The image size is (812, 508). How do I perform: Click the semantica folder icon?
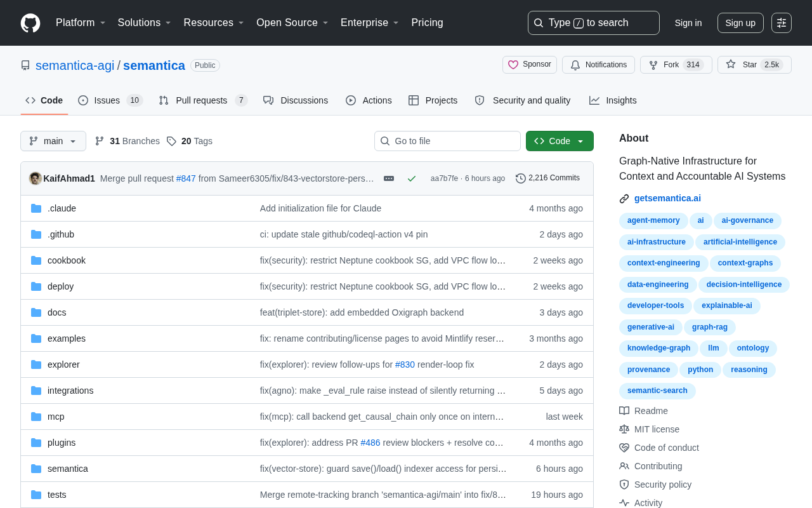coord(36,469)
